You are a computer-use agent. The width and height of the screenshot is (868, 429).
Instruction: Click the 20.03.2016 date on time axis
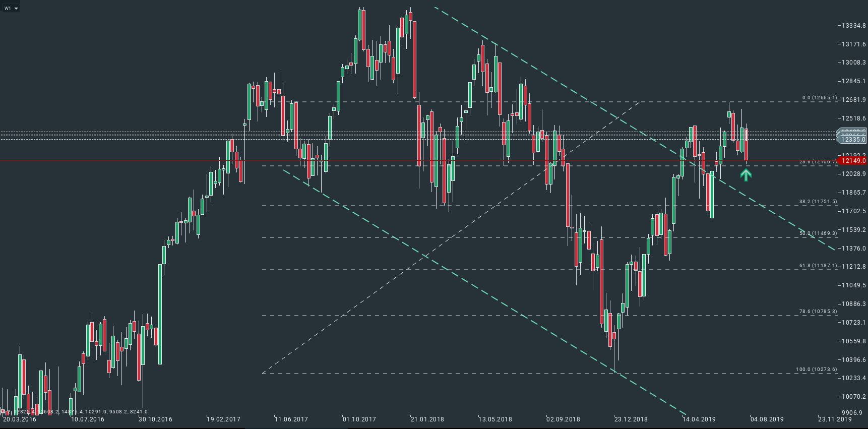click(x=20, y=419)
